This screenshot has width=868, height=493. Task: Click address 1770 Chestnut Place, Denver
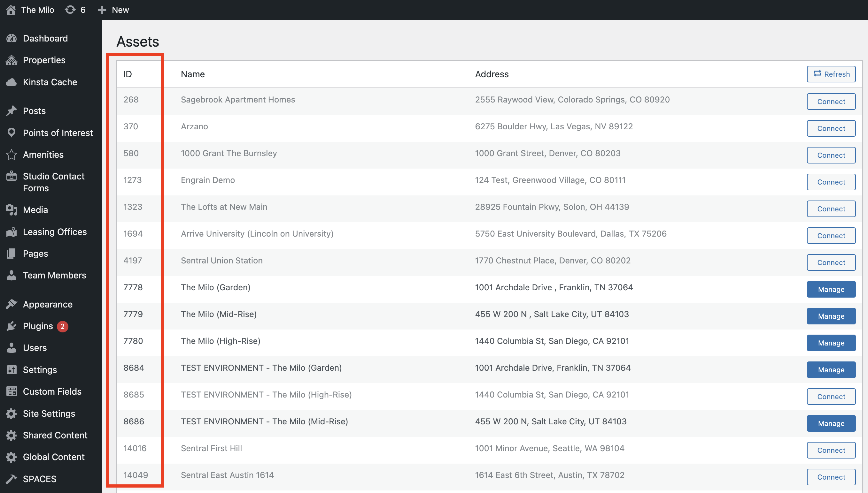point(553,260)
